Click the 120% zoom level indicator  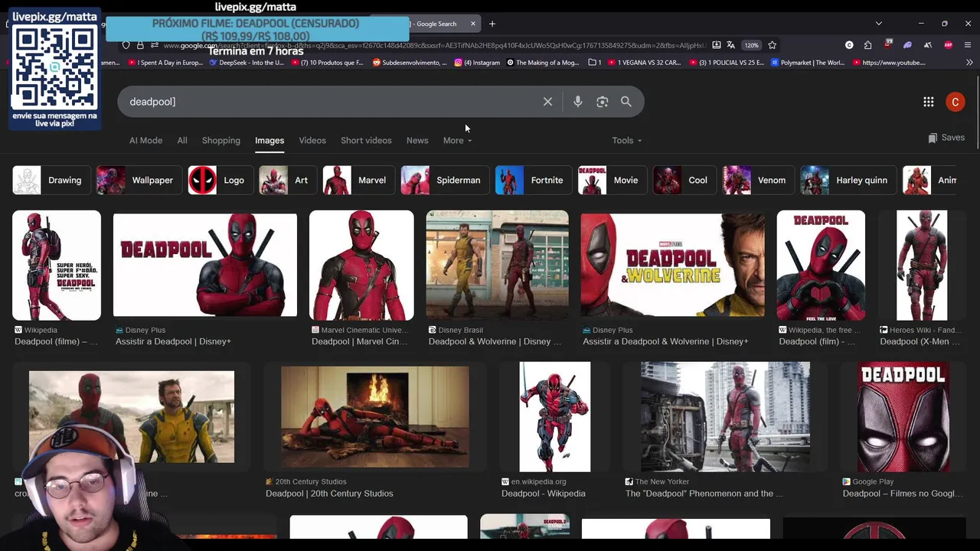(752, 45)
